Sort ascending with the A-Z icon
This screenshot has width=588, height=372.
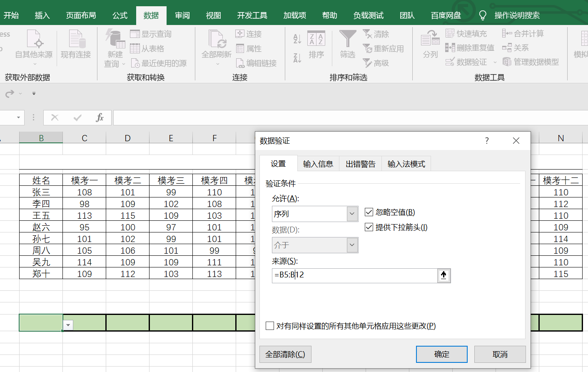(x=297, y=39)
